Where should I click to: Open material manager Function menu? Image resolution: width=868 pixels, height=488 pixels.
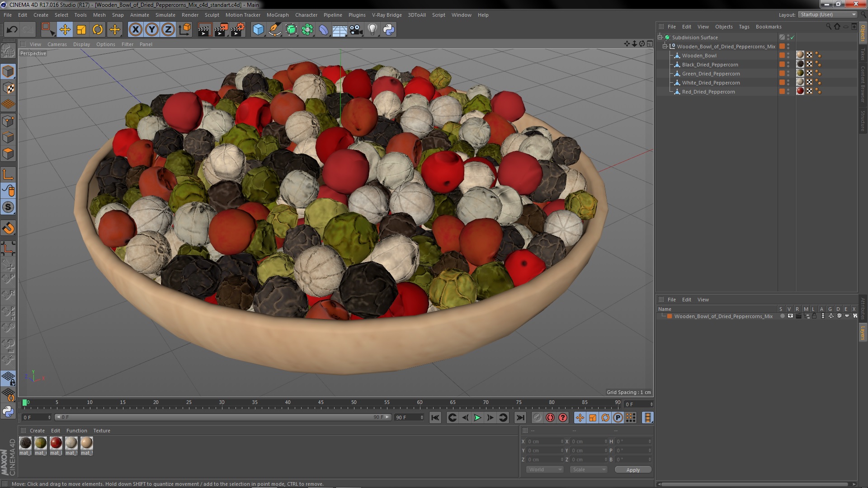point(76,431)
